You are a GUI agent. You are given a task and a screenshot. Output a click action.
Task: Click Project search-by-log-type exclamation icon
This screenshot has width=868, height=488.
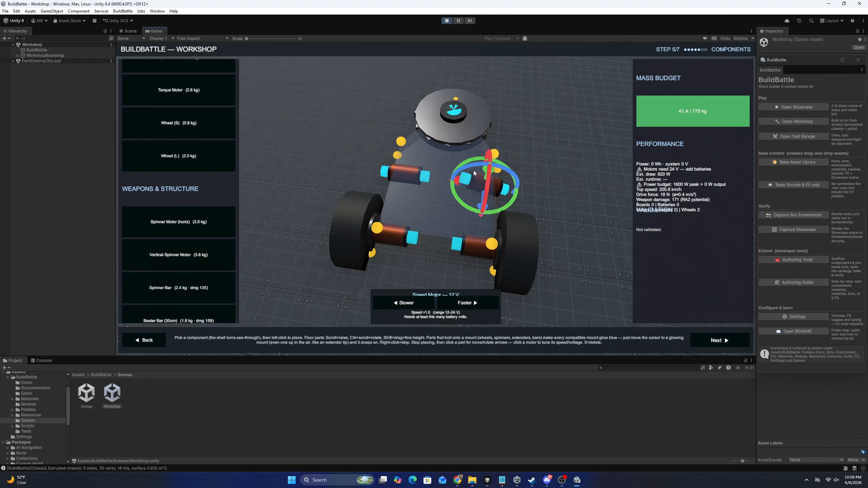pos(728,368)
